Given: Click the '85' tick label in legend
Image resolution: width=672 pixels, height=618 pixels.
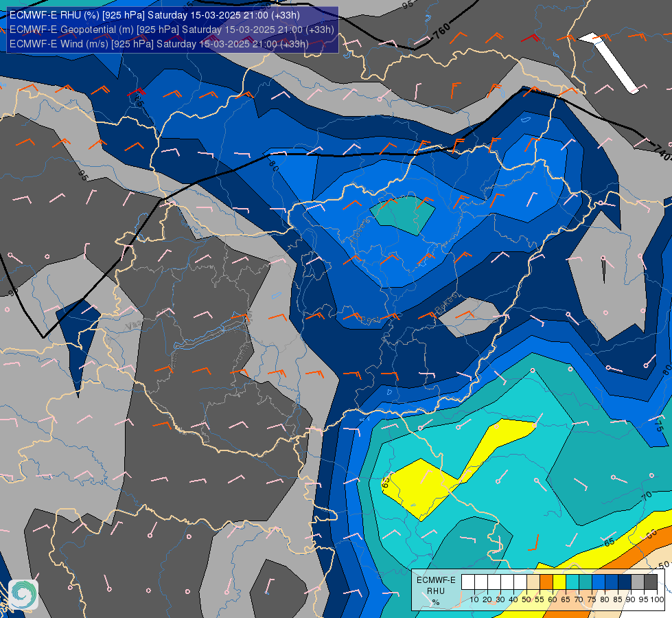Looking at the screenshot, I should point(618,599).
